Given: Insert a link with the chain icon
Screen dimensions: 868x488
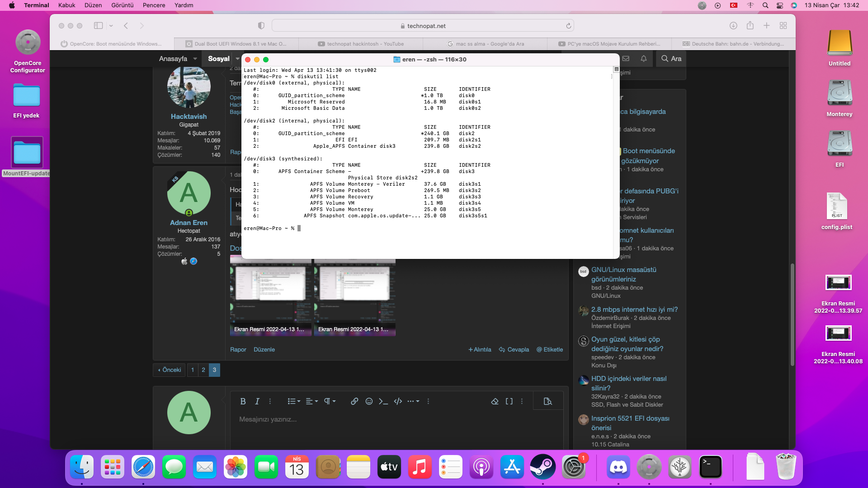Looking at the screenshot, I should click(x=354, y=401).
